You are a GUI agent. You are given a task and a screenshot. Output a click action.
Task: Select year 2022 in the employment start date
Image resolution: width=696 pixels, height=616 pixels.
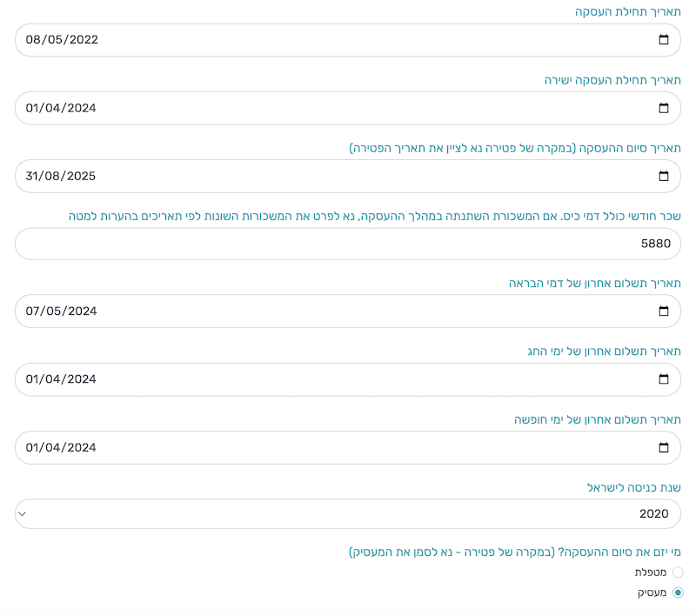click(x=83, y=40)
